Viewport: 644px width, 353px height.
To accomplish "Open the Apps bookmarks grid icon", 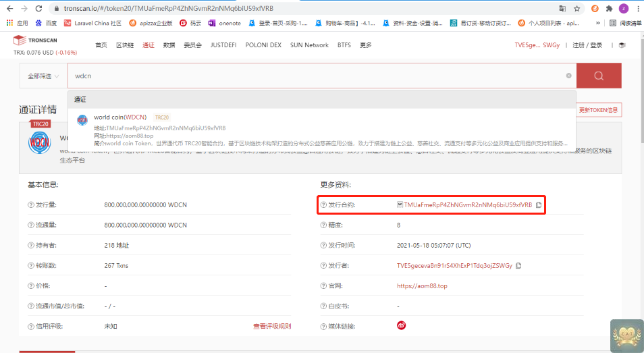I will click(x=9, y=23).
